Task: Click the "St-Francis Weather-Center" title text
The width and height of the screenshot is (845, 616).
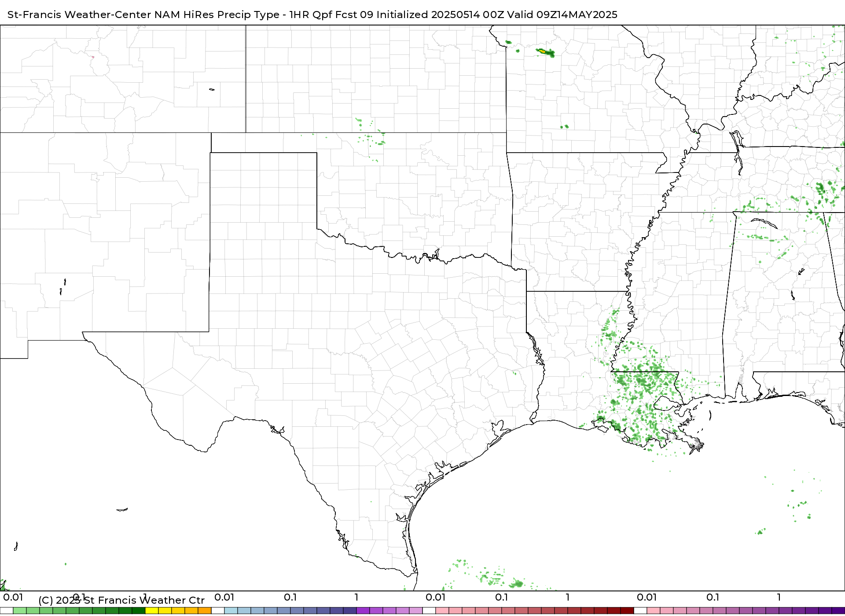Action: pyautogui.click(x=79, y=15)
